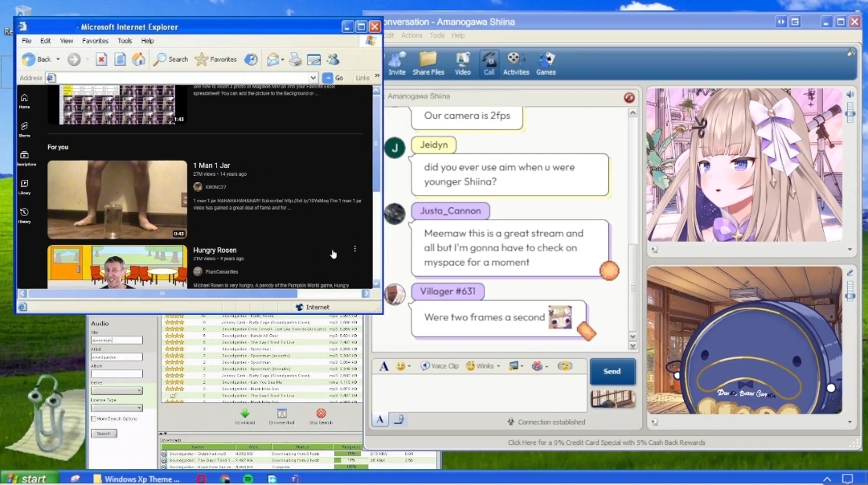The width and height of the screenshot is (868, 485).
Task: Open YouTube Shorts in sidebar
Action: click(x=24, y=130)
